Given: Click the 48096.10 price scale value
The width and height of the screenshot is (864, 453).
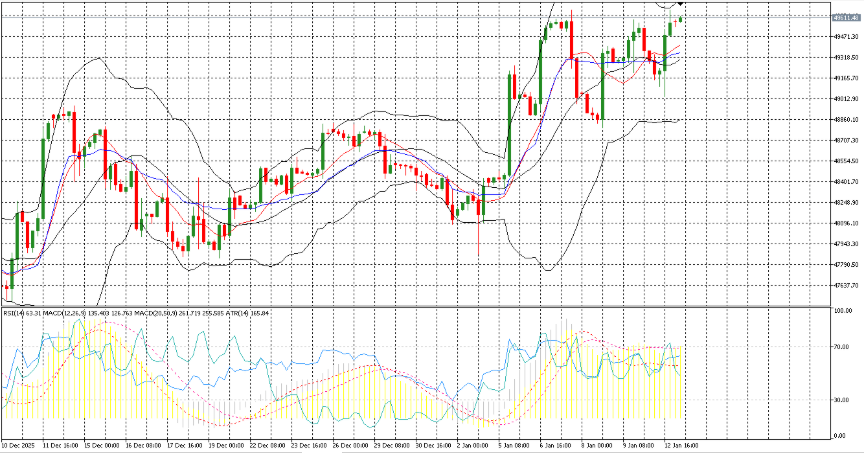Looking at the screenshot, I should 845,223.
